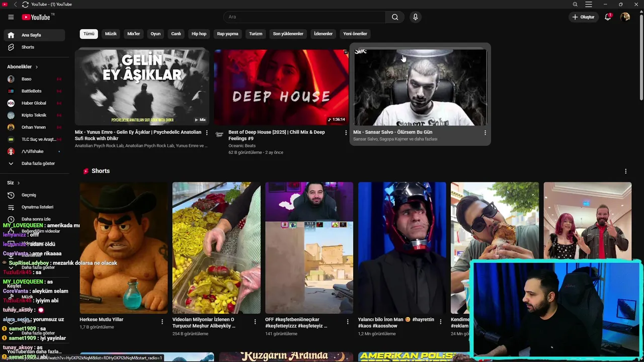Open options for OFF #keşfetbeniöneçıkar short
Screen dimensions: 644x362
click(348, 322)
